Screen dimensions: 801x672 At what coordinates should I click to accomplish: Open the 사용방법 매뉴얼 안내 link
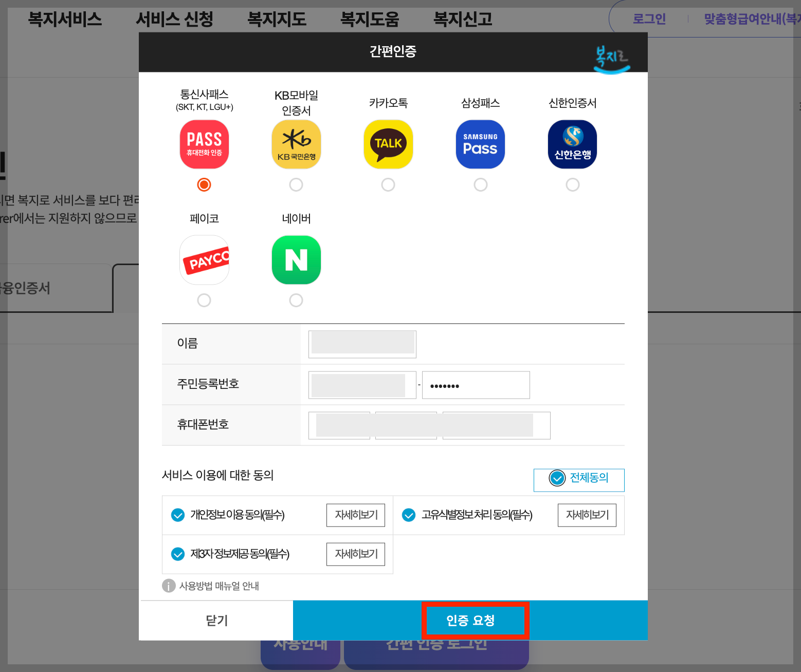pos(219,586)
